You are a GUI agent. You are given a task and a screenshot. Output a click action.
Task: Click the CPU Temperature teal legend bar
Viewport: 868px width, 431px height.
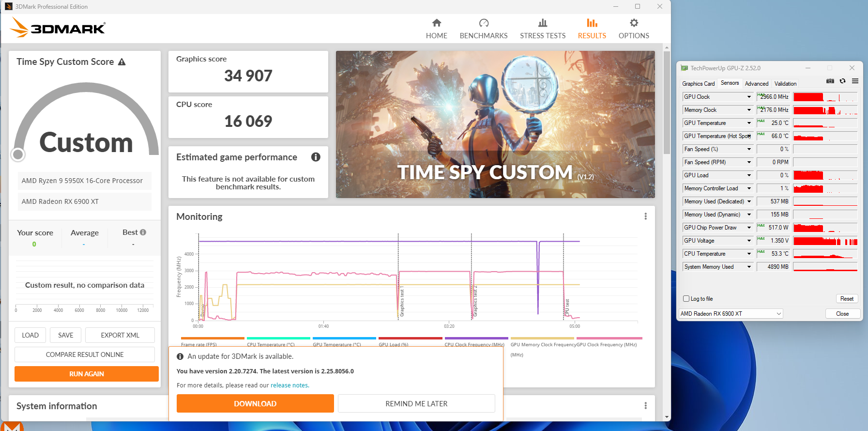coord(278,338)
